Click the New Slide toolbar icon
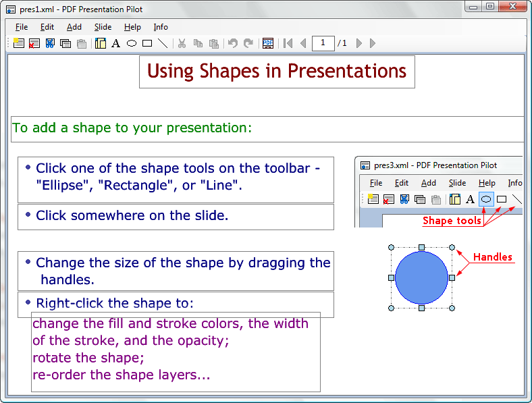 (19, 43)
